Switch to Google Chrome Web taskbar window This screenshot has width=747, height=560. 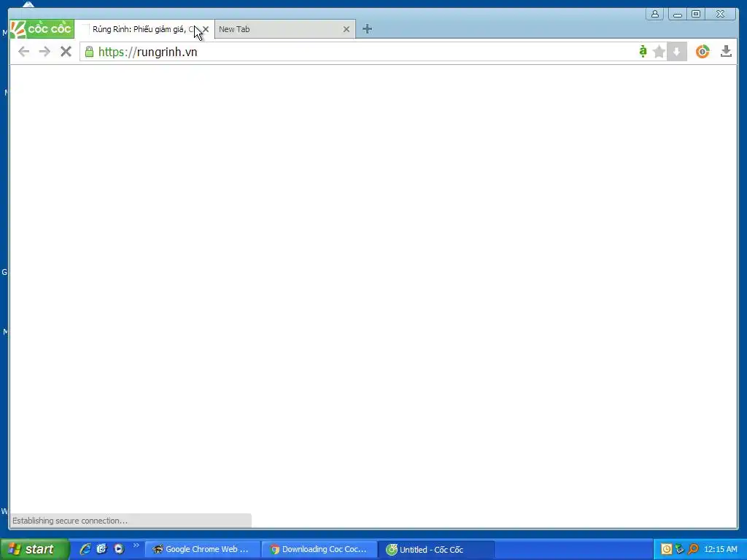click(203, 549)
